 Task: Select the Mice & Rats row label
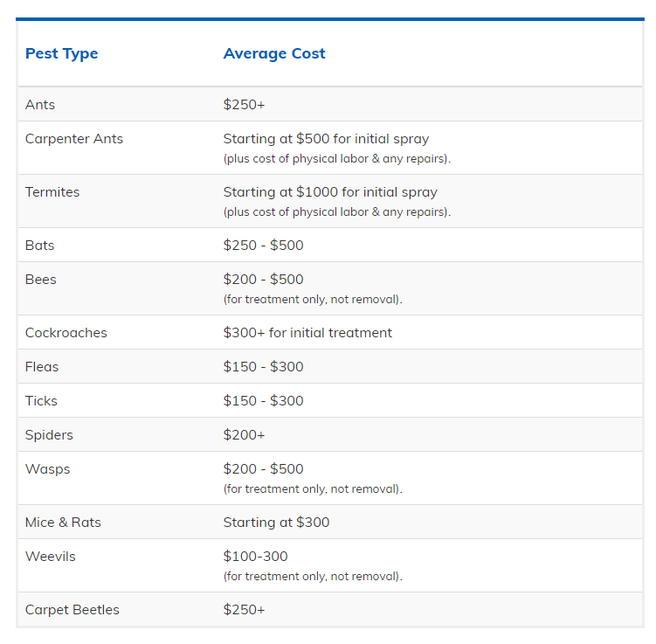63,523
